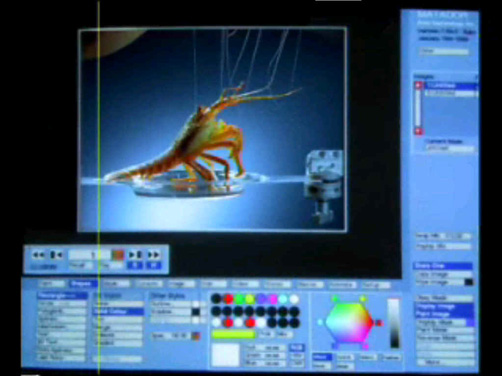The image size is (502, 376).
Task: Toggle the dark checkbox beside Shadow style
Action: 196,312
